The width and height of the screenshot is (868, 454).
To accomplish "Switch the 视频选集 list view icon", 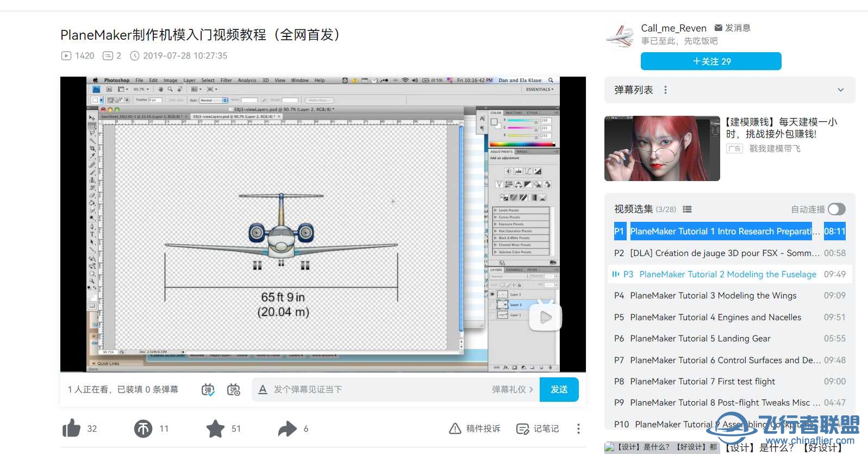I will pos(687,209).
